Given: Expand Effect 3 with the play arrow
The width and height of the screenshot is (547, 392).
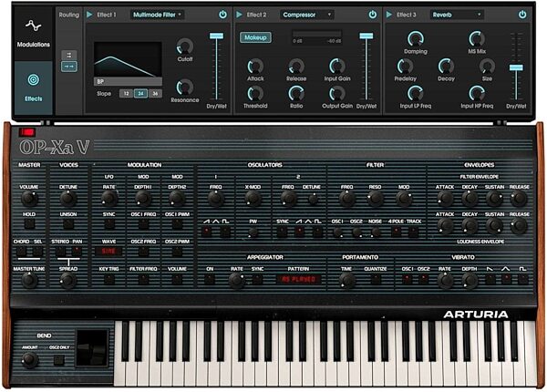Looking at the screenshot, I should [x=389, y=15].
